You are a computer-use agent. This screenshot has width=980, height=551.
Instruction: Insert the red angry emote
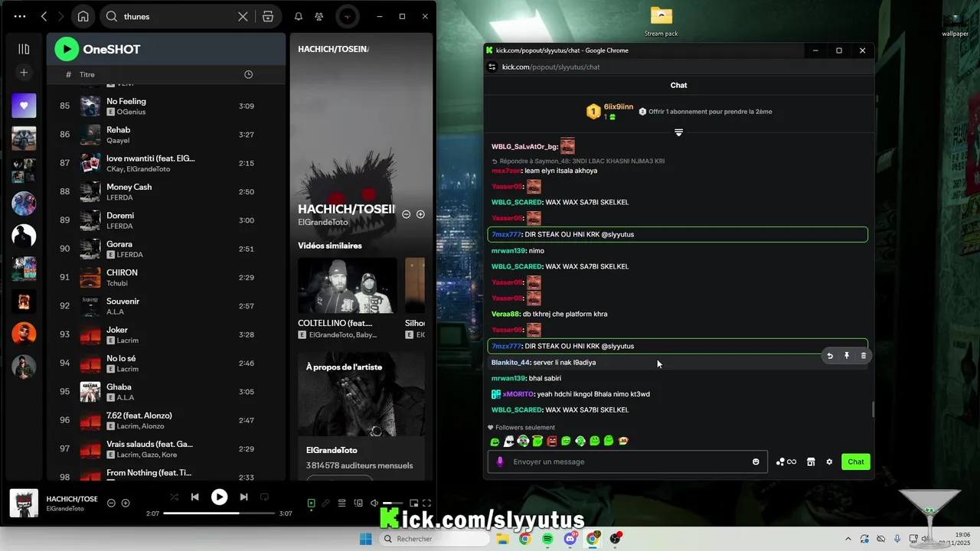(x=552, y=441)
